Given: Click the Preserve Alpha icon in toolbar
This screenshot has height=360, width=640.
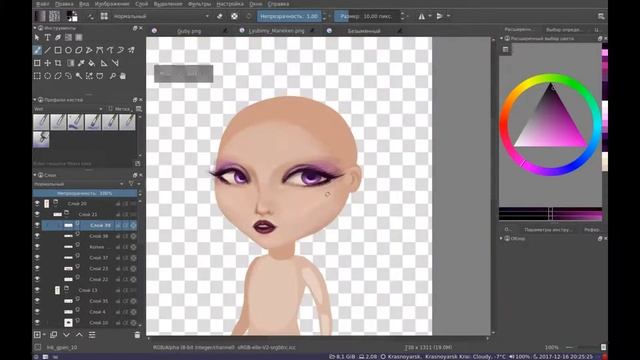Looking at the screenshot, I should pos(234,16).
